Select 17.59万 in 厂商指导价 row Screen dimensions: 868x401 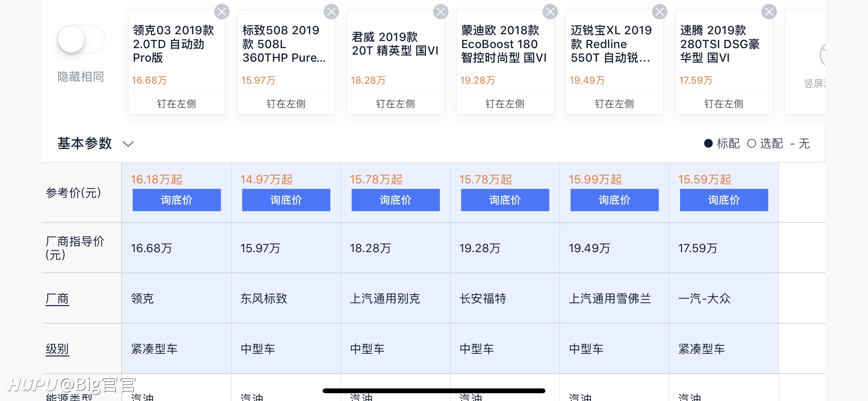[x=698, y=248]
